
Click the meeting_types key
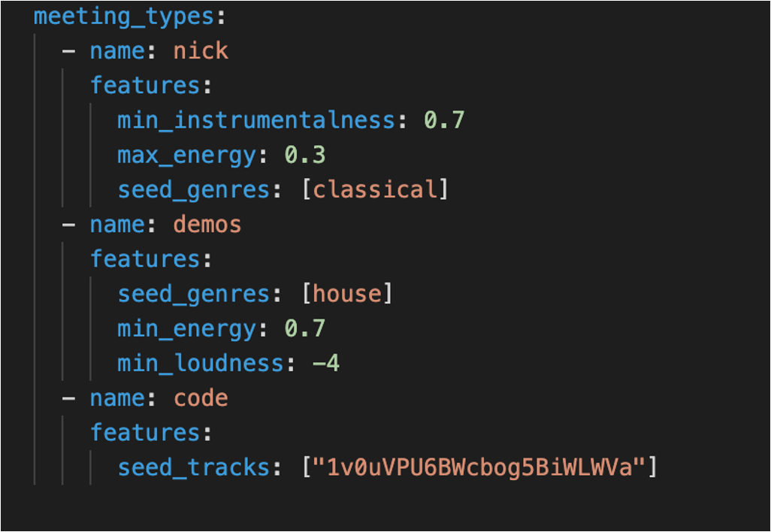[x=124, y=17]
